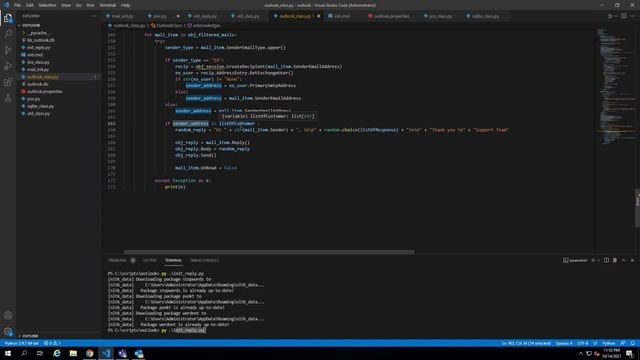Switch to the util_class.py editor tab

coord(248,16)
